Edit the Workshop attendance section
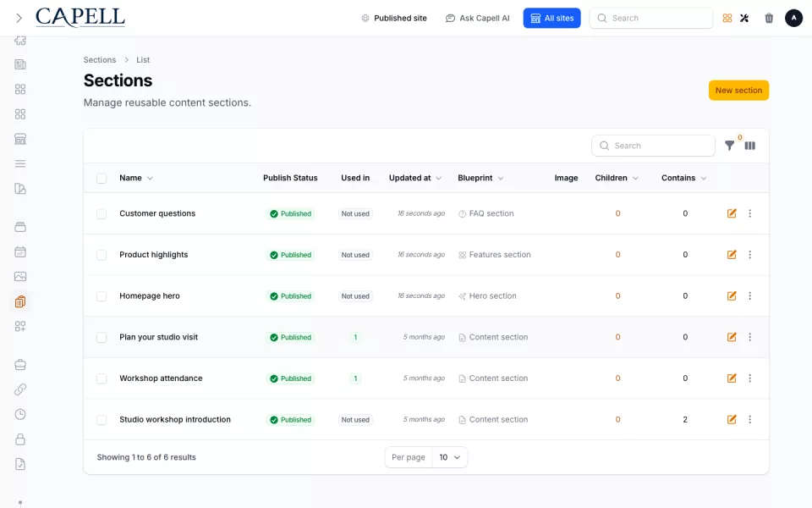 click(x=731, y=378)
